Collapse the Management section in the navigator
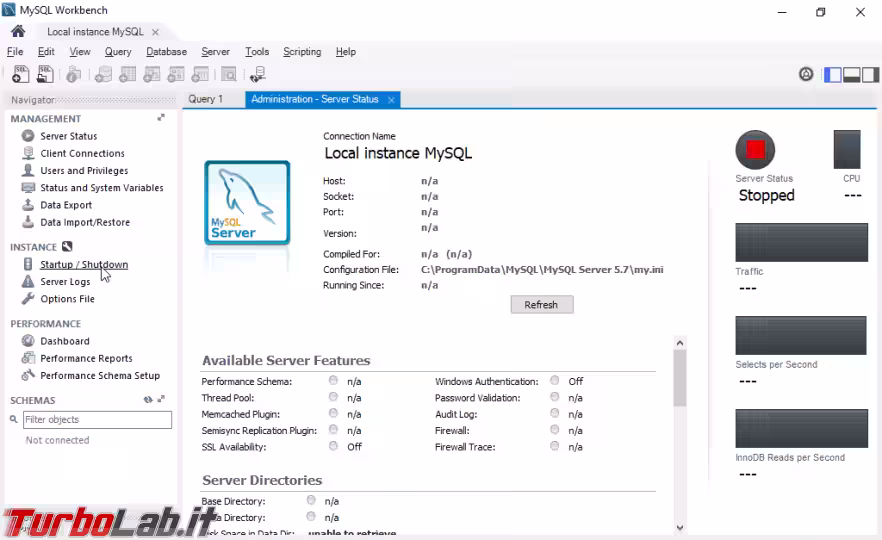 [161, 118]
